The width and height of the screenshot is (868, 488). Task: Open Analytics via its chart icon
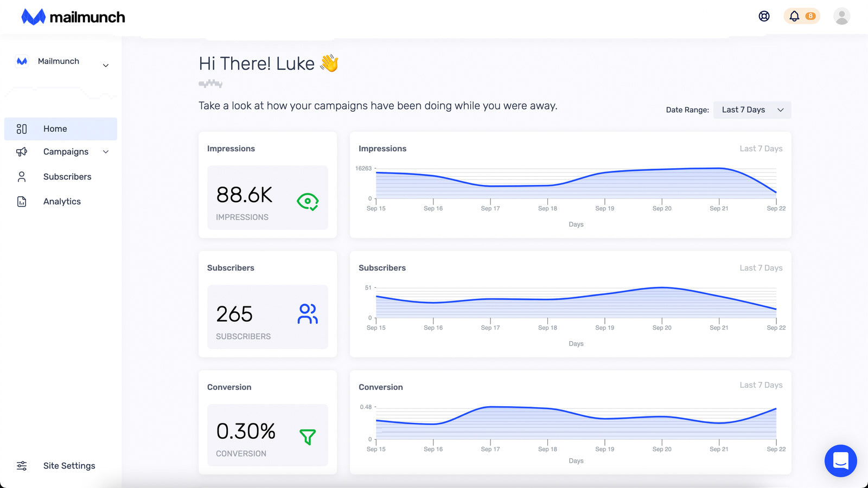(22, 201)
